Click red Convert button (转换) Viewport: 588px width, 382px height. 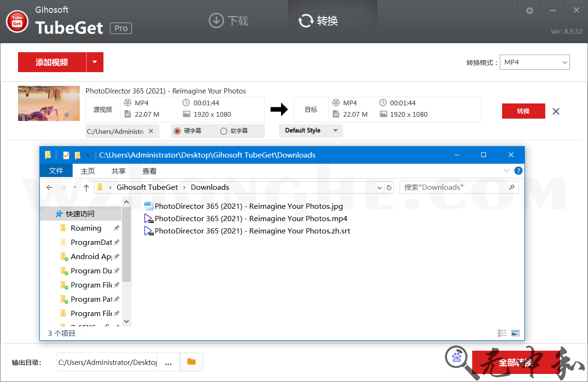[523, 111]
